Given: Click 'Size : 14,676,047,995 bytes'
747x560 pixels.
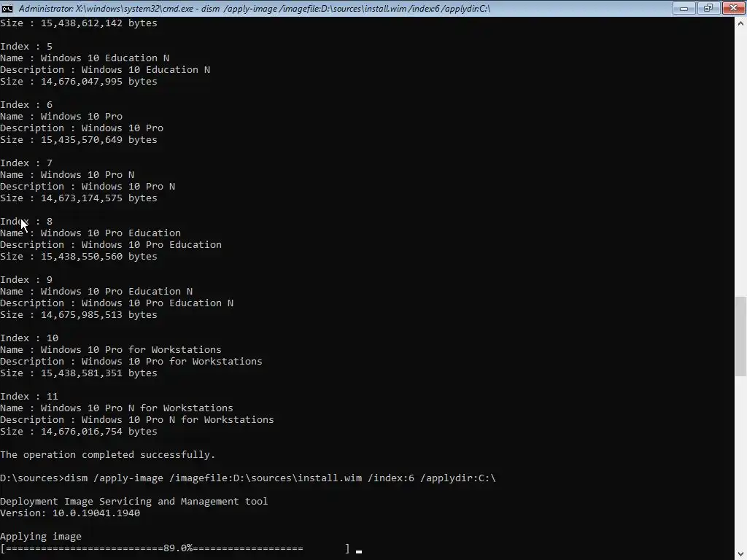Looking at the screenshot, I should [x=79, y=82].
